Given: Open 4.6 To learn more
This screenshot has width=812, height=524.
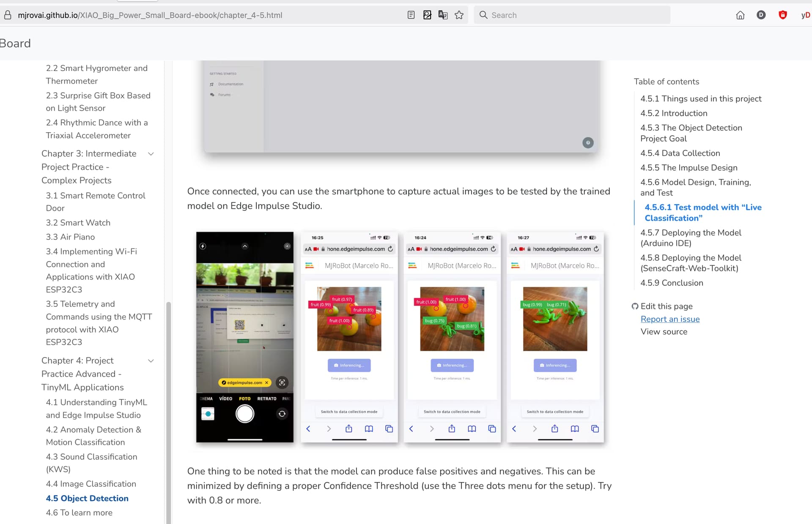Looking at the screenshot, I should coord(79,513).
